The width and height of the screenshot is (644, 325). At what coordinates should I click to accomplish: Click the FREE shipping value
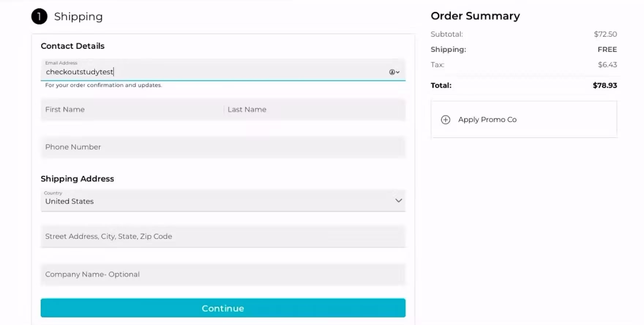[607, 49]
